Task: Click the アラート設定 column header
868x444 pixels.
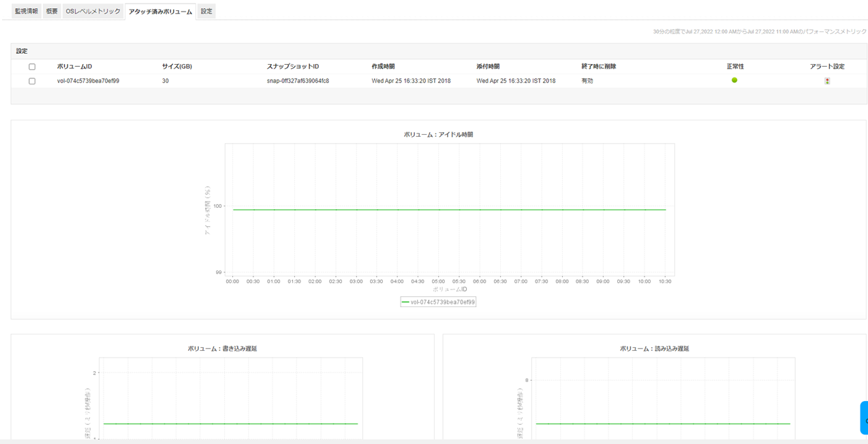Action: pyautogui.click(x=827, y=67)
